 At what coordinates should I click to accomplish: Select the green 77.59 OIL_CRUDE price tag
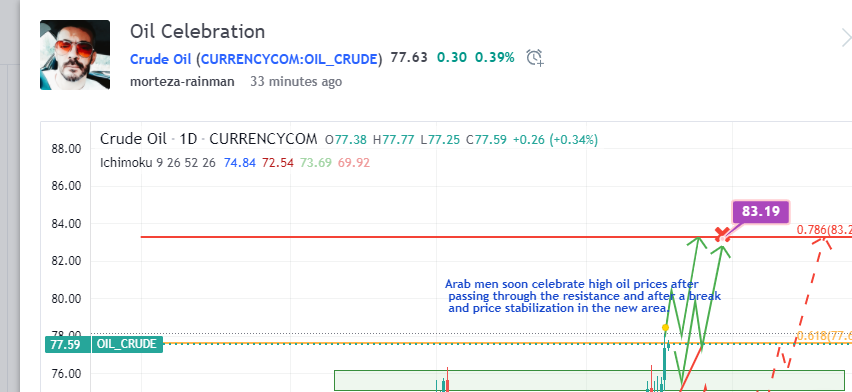pyautogui.click(x=104, y=344)
